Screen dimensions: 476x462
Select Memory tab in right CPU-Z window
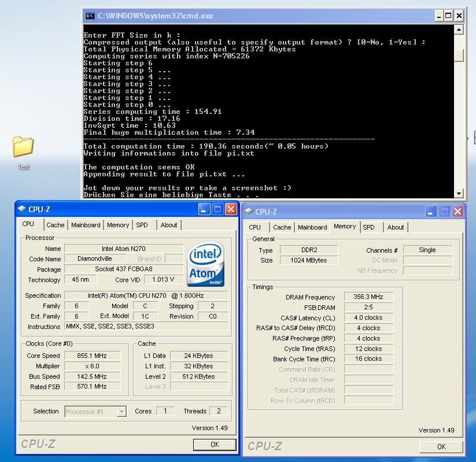coord(345,226)
